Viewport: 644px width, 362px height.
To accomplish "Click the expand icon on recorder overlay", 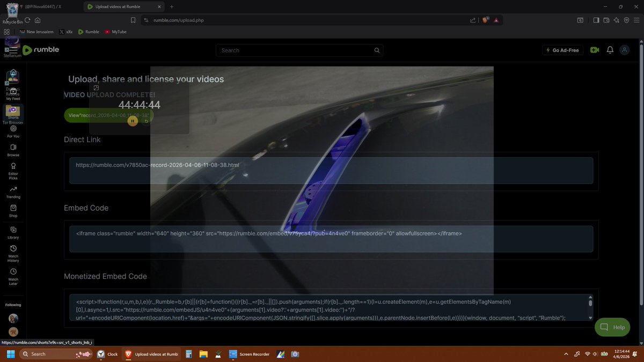I will click(96, 87).
